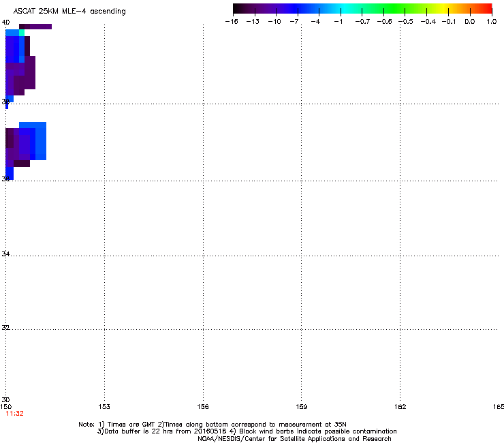Click the colorbar label -0.7

click(x=362, y=22)
